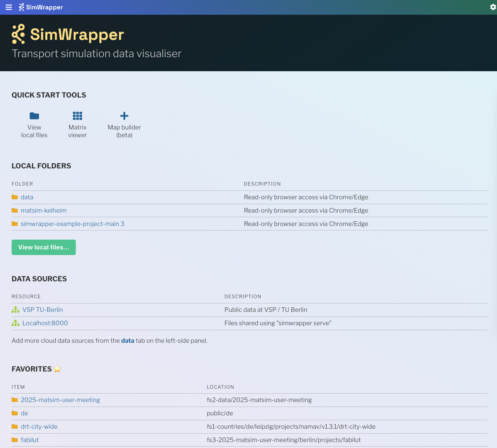Open the VSP TU-Berlin data source
The height and width of the screenshot is (448, 497).
pos(42,310)
